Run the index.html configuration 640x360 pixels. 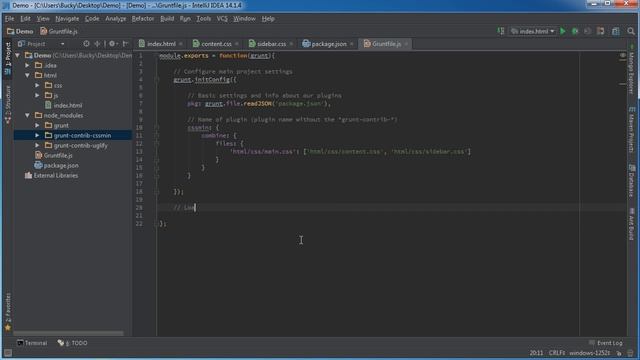[x=563, y=31]
